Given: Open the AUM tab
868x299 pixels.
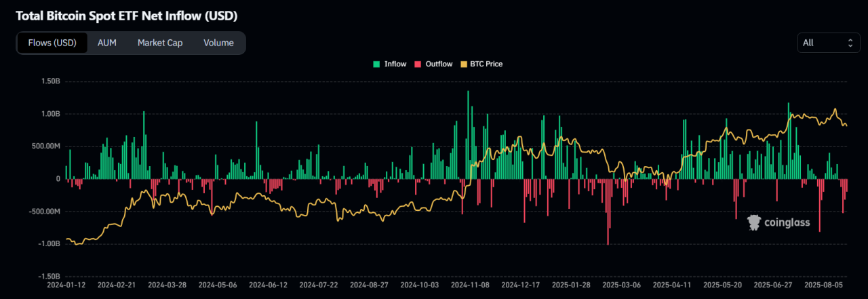Looking at the screenshot, I should [x=107, y=43].
